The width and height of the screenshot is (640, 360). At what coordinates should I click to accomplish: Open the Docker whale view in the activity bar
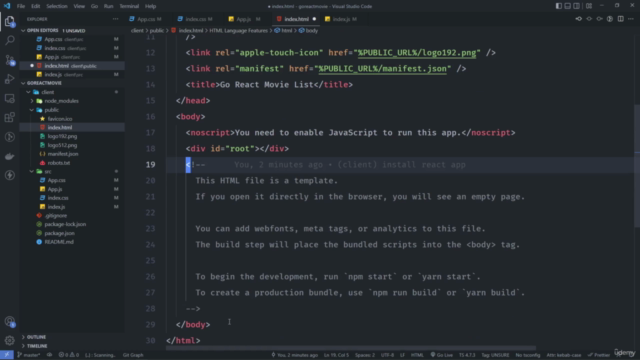coord(9,156)
